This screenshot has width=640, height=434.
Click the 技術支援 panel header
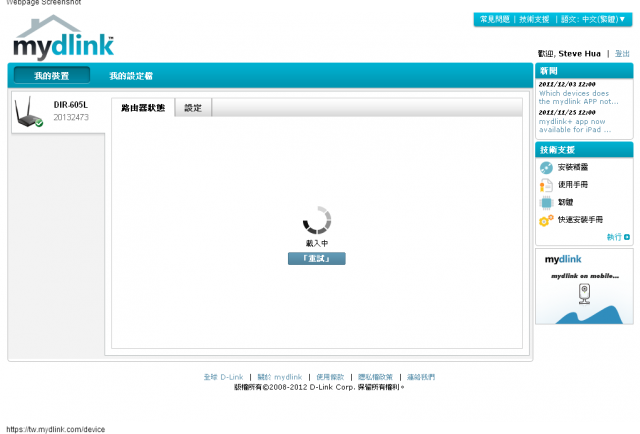[x=584, y=150]
